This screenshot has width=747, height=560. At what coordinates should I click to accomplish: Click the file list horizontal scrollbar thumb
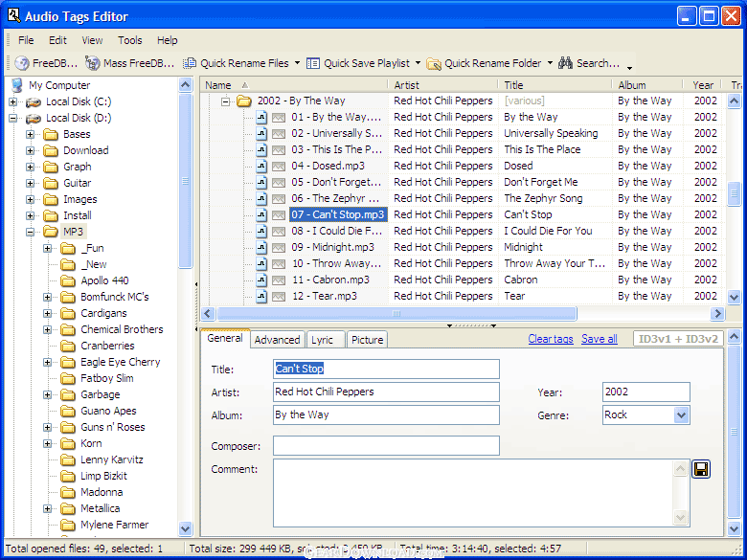(396, 313)
